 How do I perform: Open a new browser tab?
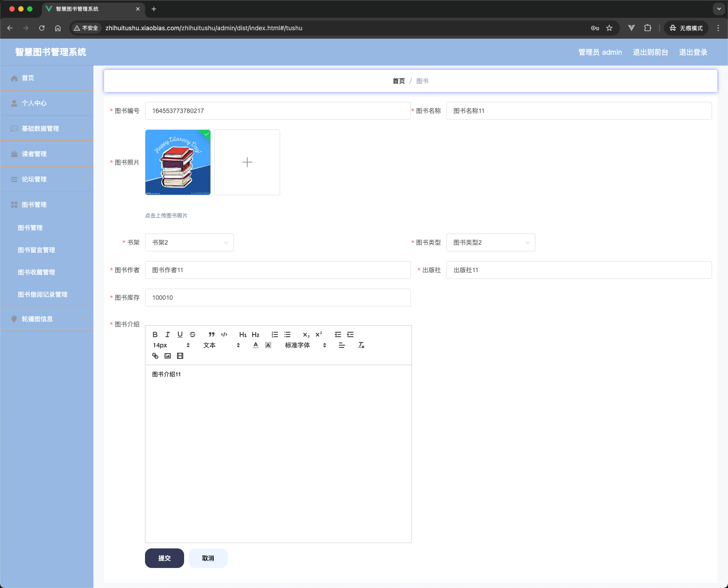(154, 9)
